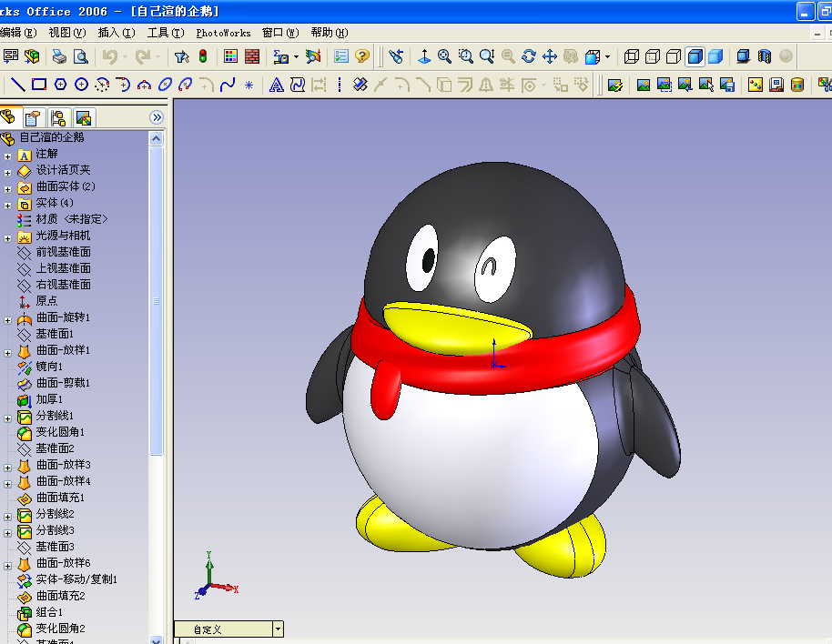The image size is (832, 644).
Task: Select the 曲面-剪裁1 feature
Action: [x=63, y=383]
